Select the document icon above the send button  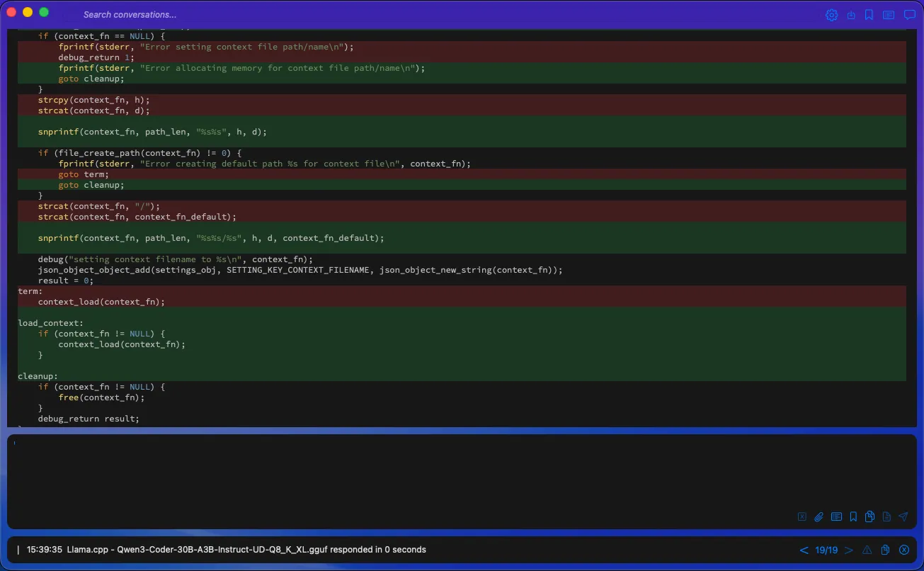click(x=886, y=516)
